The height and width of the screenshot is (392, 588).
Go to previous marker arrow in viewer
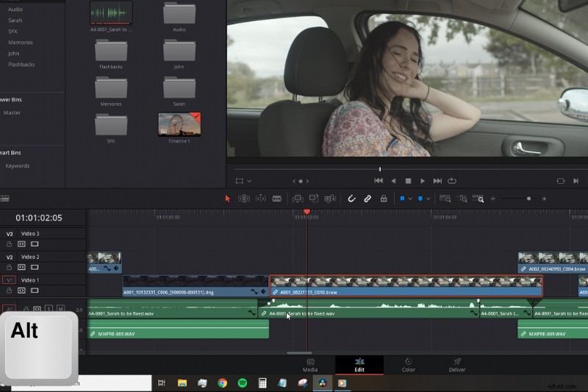pos(294,181)
